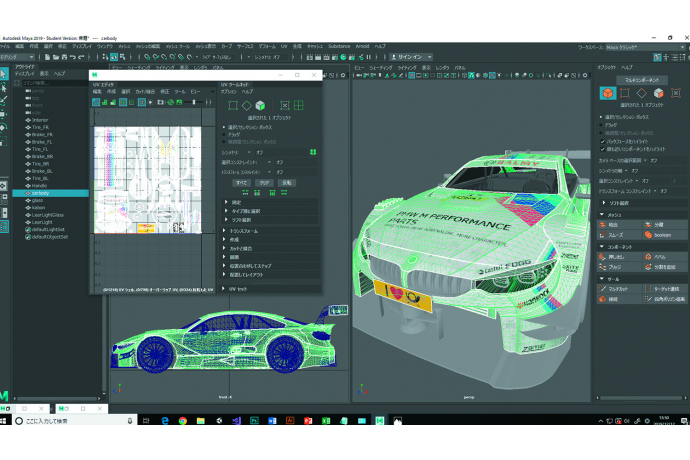Image resolution: width=690 pixels, height=460 pixels.
Task: Select 選択/セレクション ボックス radio in Modeling Toolkit
Action: click(601, 117)
